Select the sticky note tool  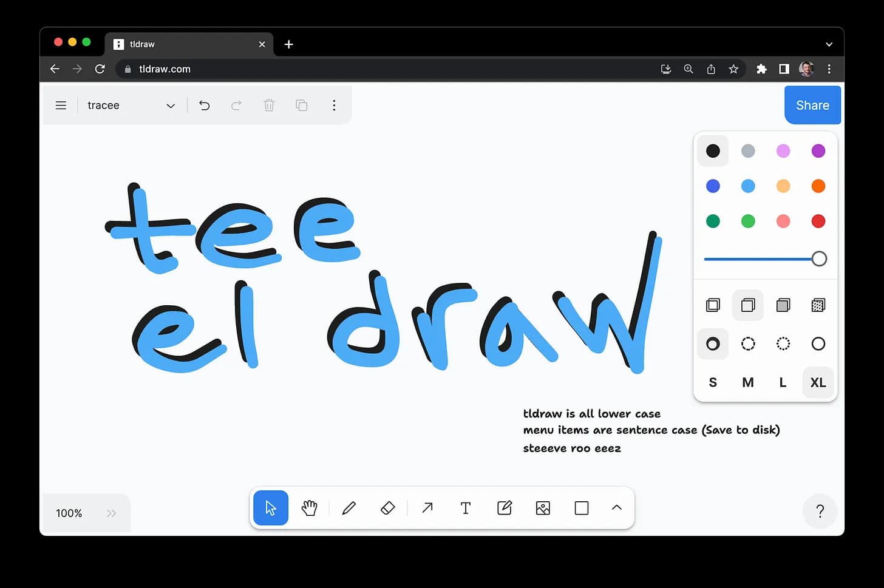[505, 508]
